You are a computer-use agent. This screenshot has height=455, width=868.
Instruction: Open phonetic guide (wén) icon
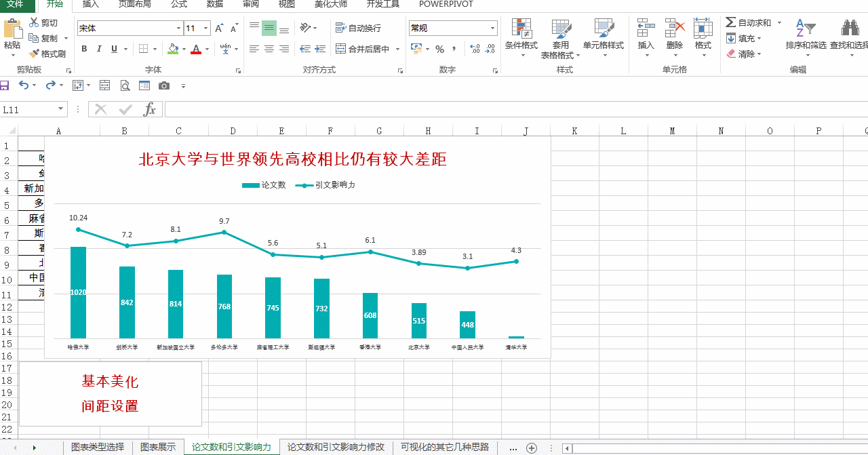click(x=225, y=49)
